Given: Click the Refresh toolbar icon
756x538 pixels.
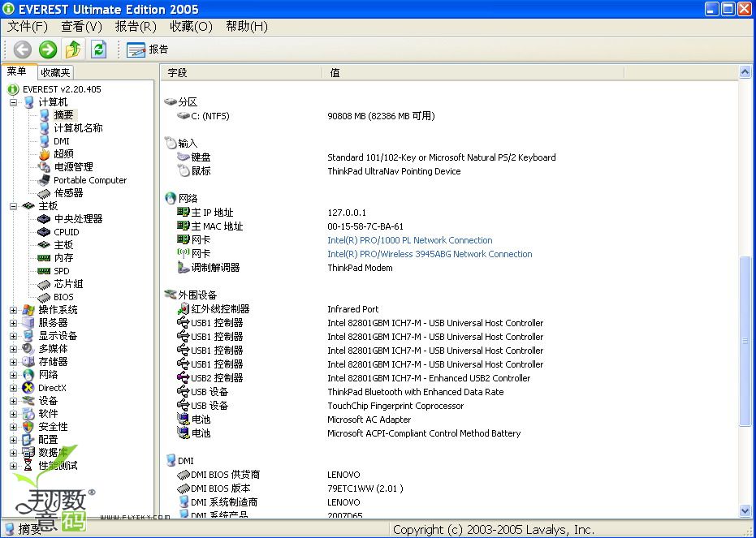Looking at the screenshot, I should coord(99,49).
